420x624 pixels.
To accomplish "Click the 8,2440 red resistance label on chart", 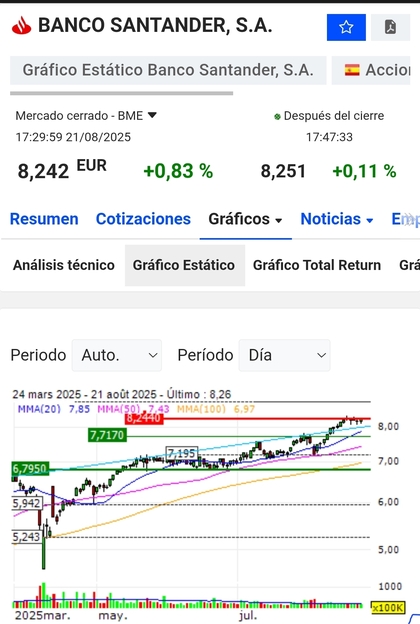I will click(x=144, y=419).
